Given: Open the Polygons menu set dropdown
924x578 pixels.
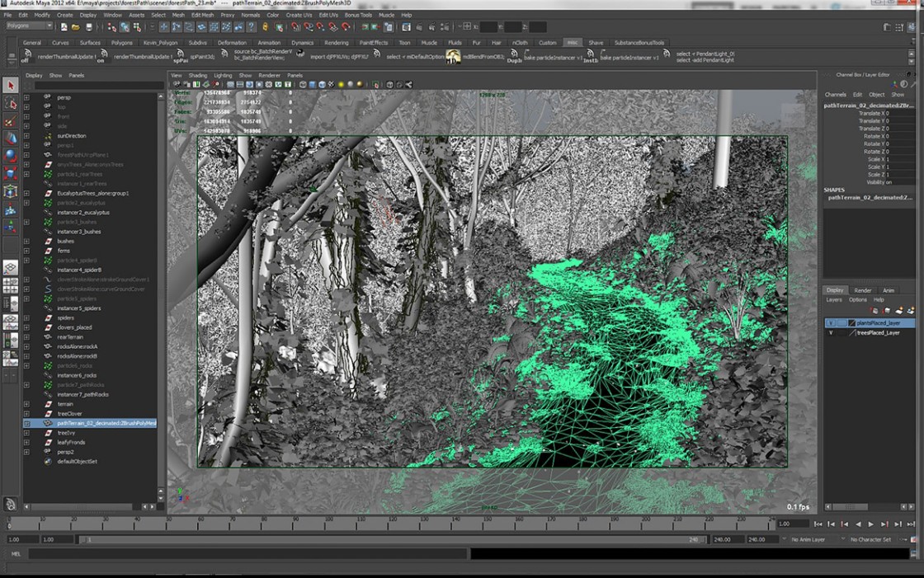Looking at the screenshot, I should pyautogui.click(x=29, y=26).
